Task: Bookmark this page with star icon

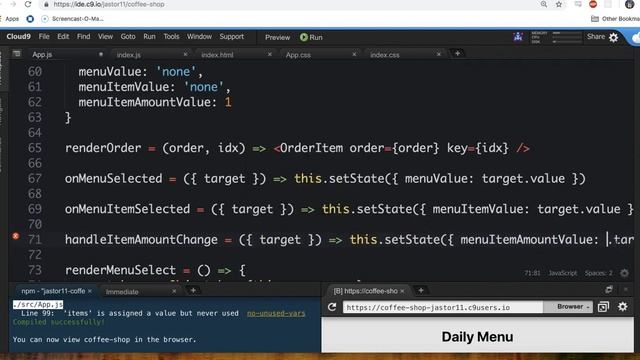Action: pyautogui.click(x=559, y=4)
